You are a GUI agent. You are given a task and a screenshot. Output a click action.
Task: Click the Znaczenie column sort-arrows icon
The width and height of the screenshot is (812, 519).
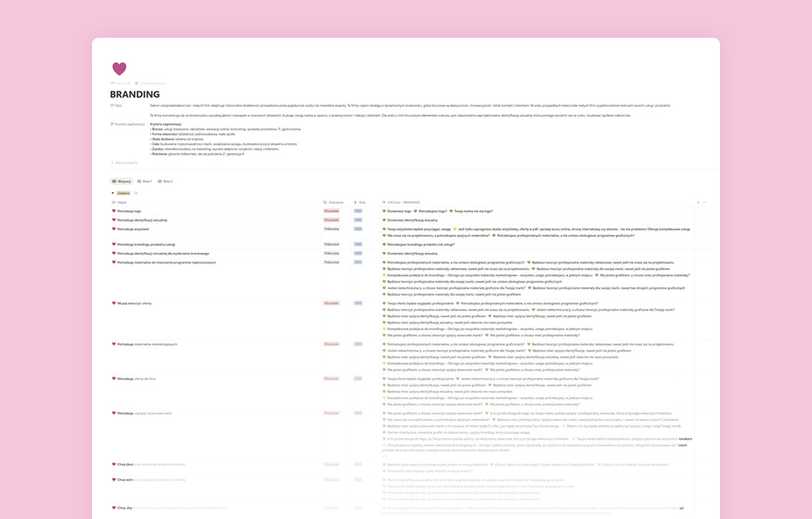coord(326,202)
